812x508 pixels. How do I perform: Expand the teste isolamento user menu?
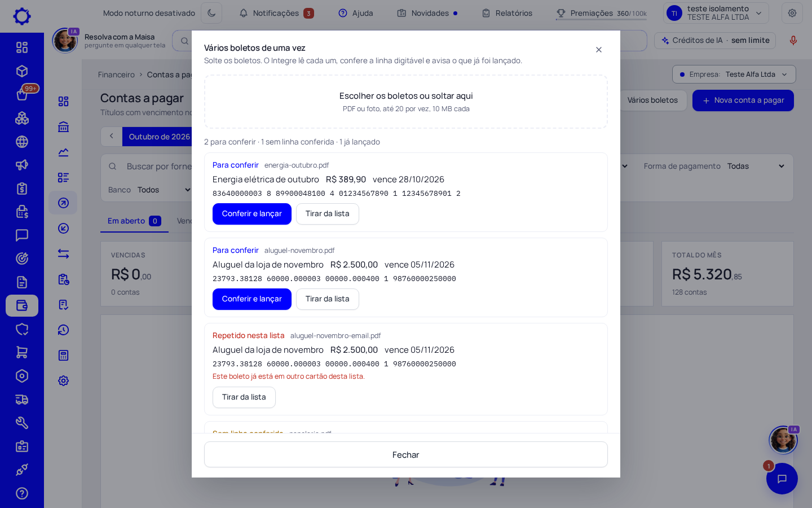point(716,13)
